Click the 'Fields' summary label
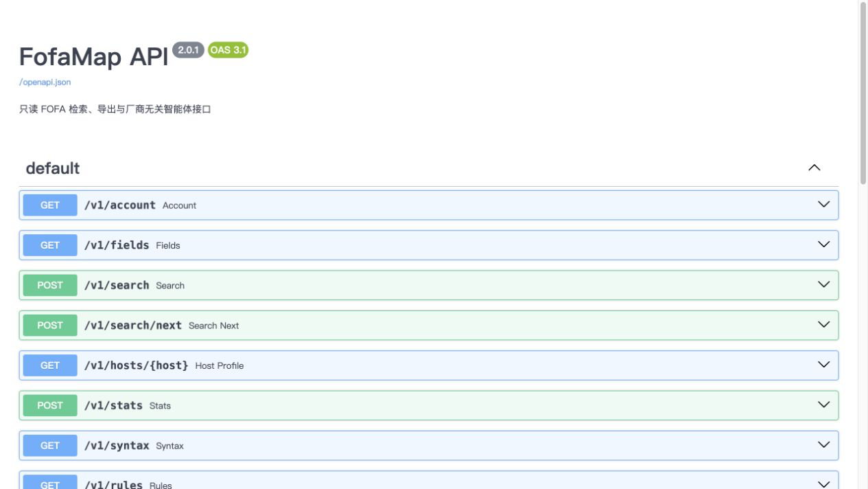The width and height of the screenshot is (868, 489). (168, 246)
